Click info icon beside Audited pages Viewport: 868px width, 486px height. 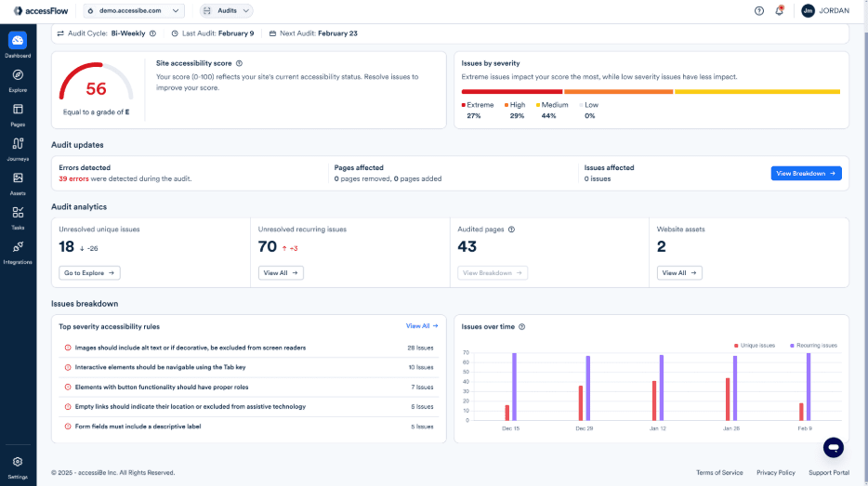[511, 230]
